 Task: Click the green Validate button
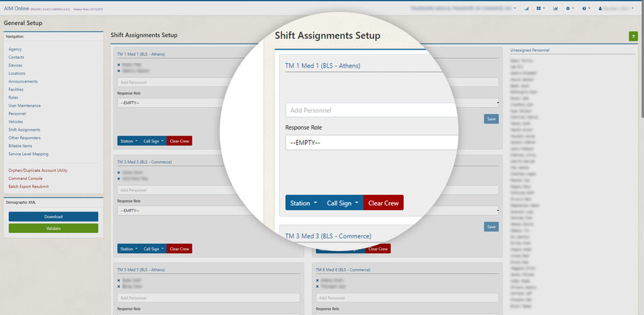54,228
